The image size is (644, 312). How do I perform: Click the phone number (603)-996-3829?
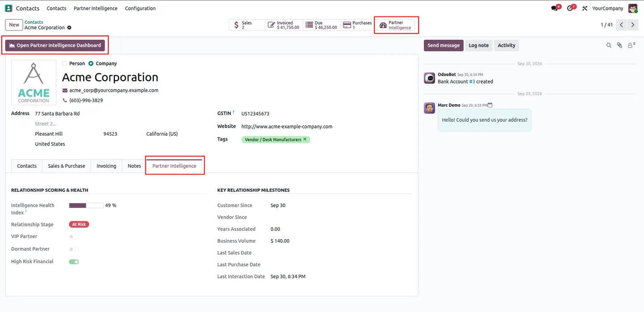pyautogui.click(x=86, y=101)
